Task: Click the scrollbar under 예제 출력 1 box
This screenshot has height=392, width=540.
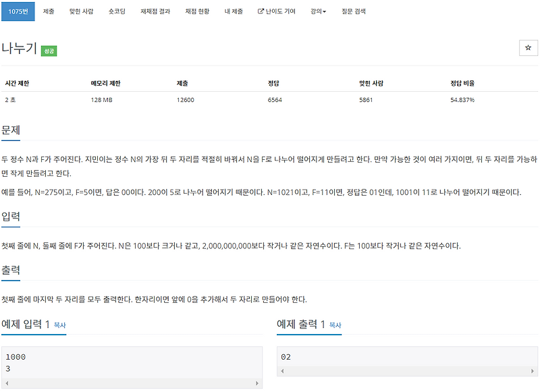Action: point(405,370)
